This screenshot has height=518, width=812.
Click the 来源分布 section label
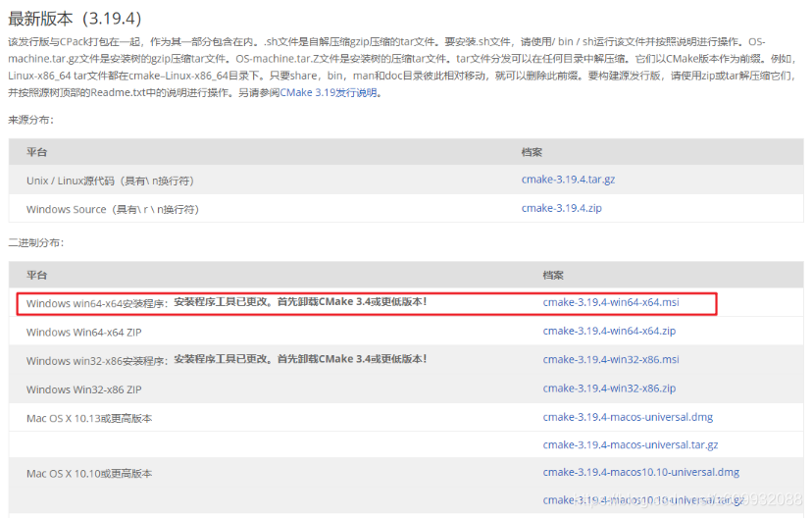[x=30, y=120]
